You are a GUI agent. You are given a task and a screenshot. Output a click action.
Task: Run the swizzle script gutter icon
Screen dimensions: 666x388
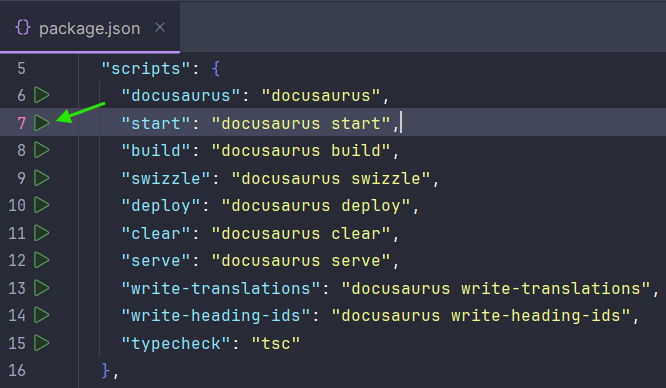42,178
